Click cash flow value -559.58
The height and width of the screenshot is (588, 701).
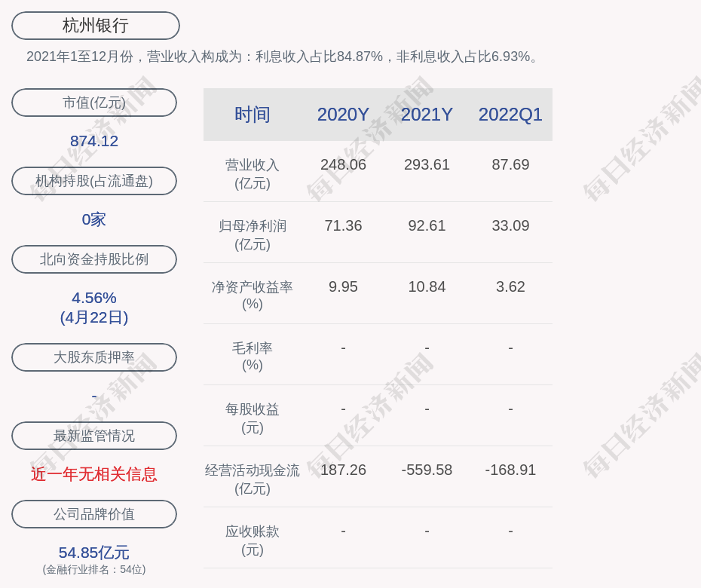(x=427, y=470)
